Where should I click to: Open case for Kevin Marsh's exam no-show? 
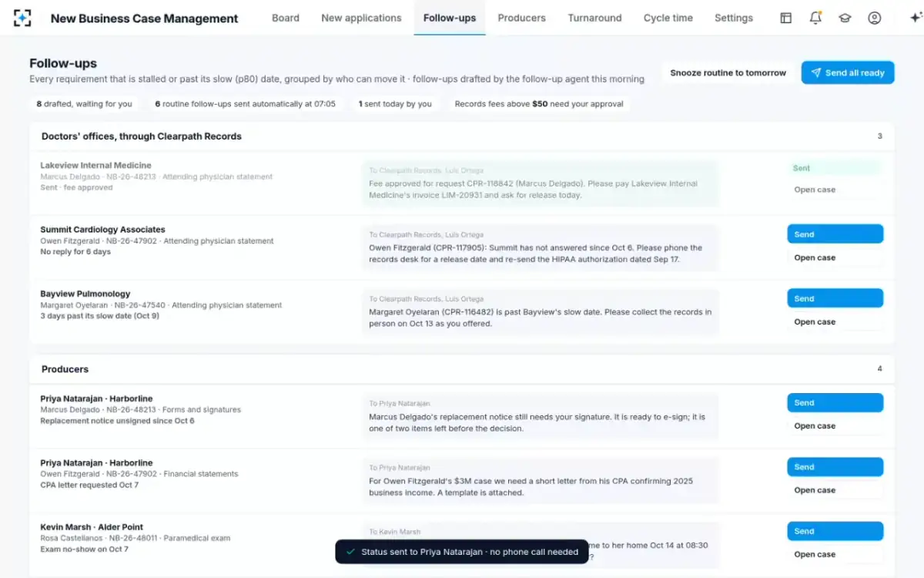(835, 554)
